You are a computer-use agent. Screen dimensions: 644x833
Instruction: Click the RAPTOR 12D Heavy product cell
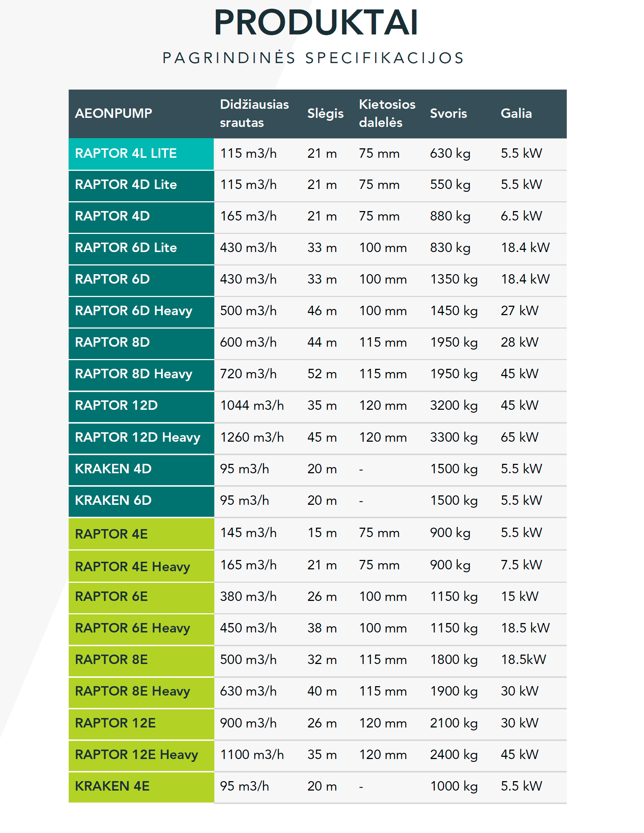tap(141, 438)
